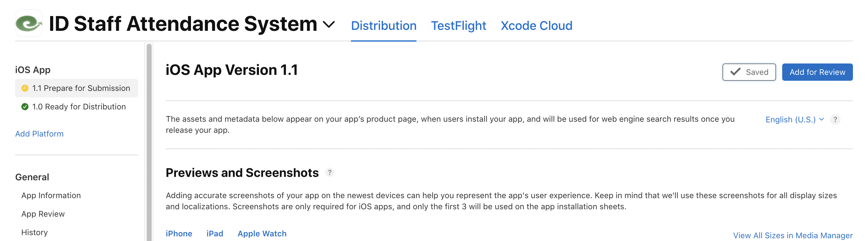
Task: Switch to Apple Watch screenshots
Action: click(262, 234)
